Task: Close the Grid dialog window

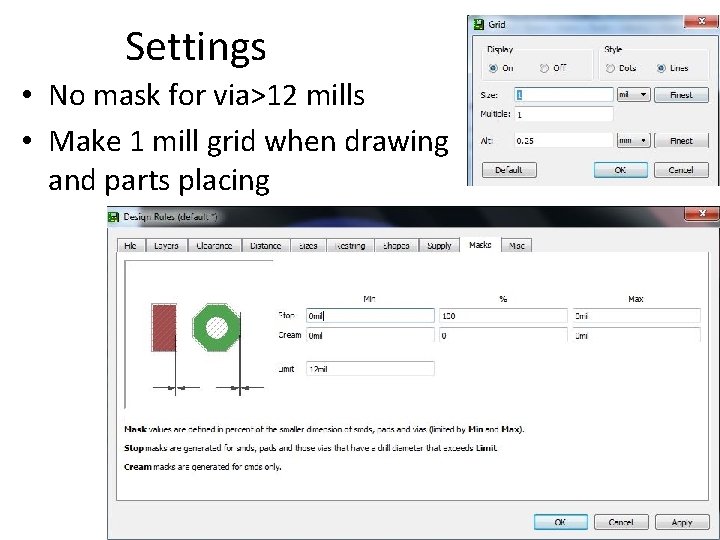Action: coord(701,21)
